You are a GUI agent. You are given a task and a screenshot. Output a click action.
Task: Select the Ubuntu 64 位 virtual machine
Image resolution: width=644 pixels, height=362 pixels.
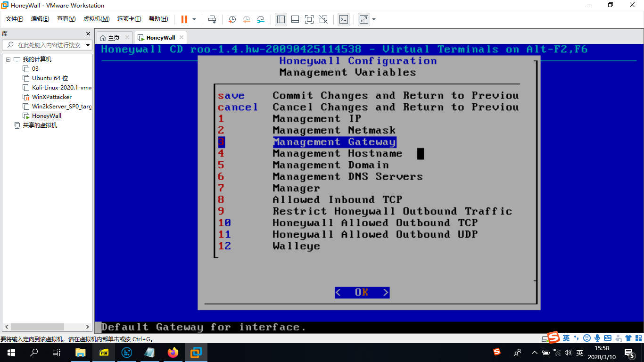pyautogui.click(x=50, y=78)
